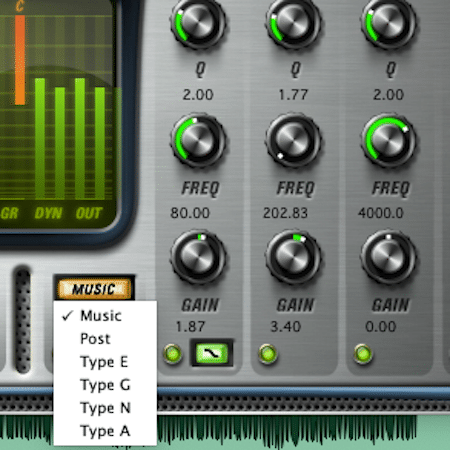
Task: Toggle the 4000.0 Hz band enable LED
Action: (363, 353)
